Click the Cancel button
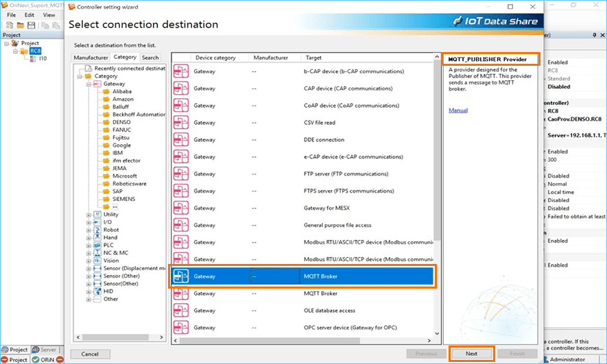607x364 pixels. pyautogui.click(x=91, y=354)
